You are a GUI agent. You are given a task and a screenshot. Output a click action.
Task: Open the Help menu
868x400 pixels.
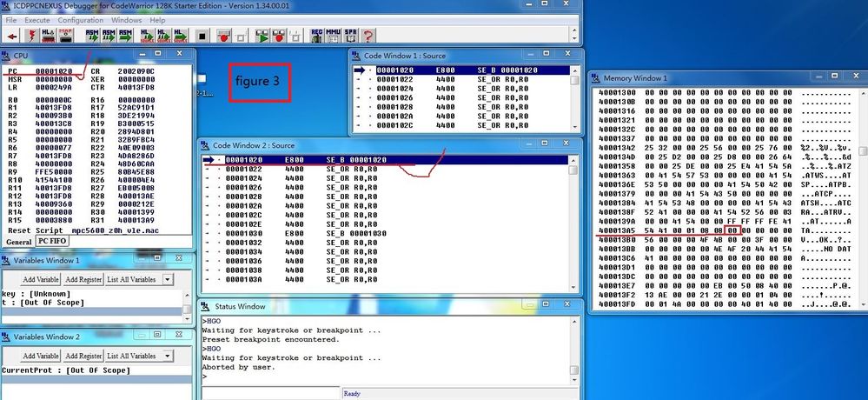(158, 20)
